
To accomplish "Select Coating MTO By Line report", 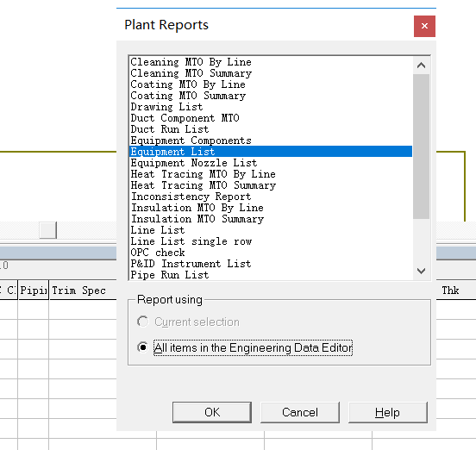I will [x=271, y=84].
